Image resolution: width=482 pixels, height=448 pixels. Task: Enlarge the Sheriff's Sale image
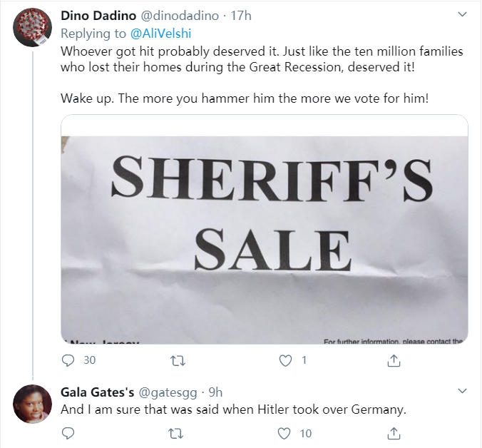click(x=264, y=230)
